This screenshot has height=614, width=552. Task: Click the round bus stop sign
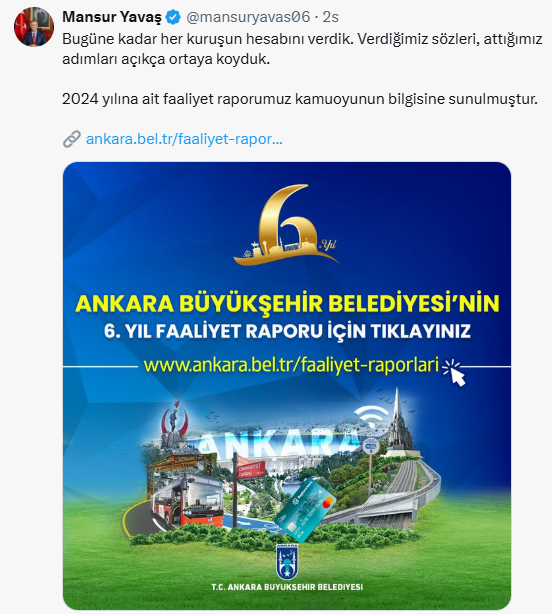[370, 446]
